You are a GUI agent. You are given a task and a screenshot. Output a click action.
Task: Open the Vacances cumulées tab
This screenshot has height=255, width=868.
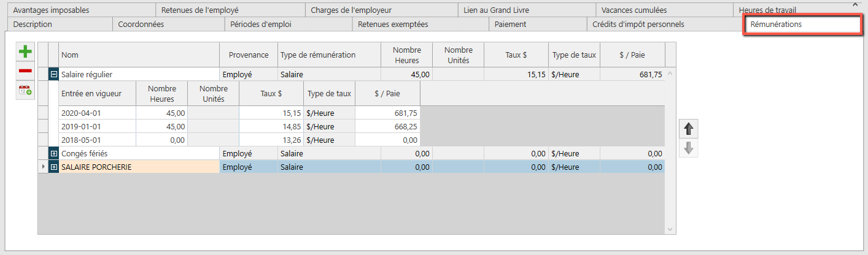point(664,10)
